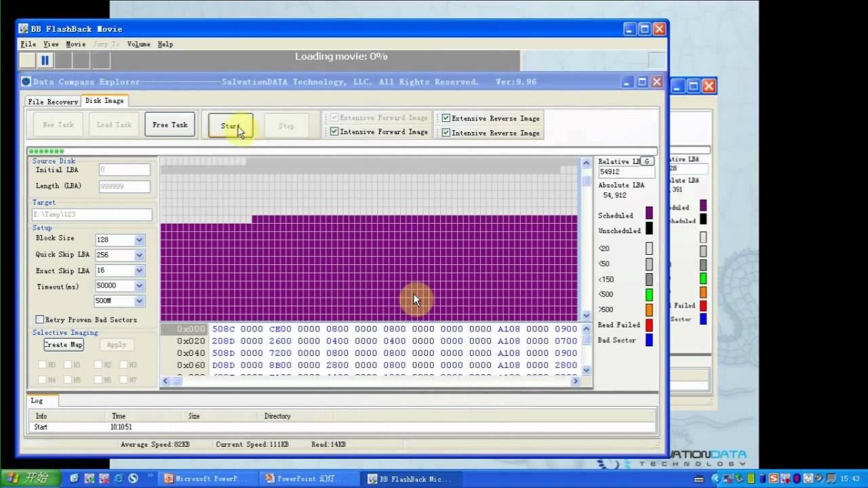The width and height of the screenshot is (868, 488).
Task: Switch to the Disk Image tab
Action: pos(104,100)
